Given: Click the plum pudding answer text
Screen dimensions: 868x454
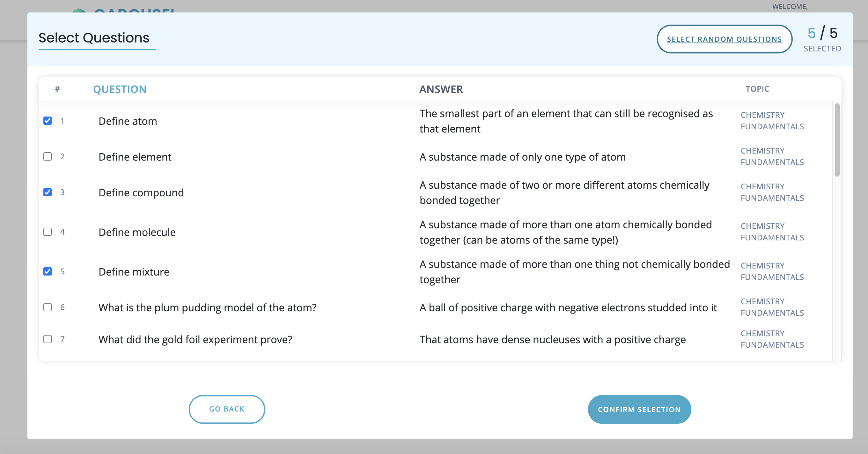Looking at the screenshot, I should [x=568, y=307].
